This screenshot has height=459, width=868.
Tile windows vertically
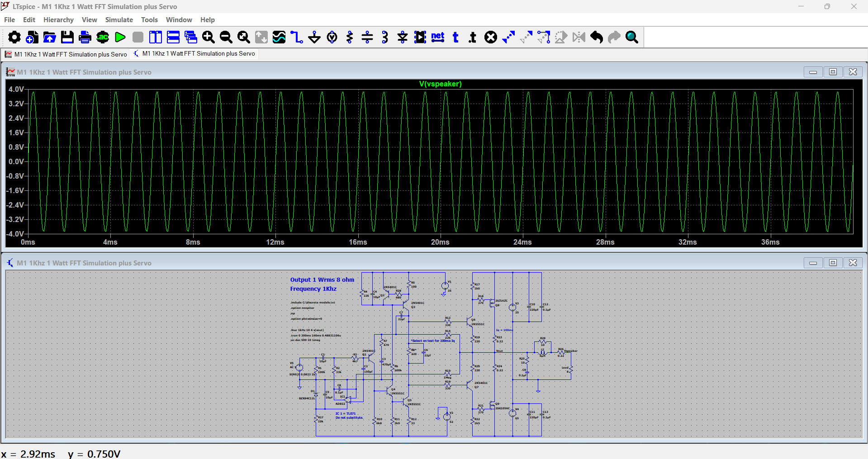(156, 37)
